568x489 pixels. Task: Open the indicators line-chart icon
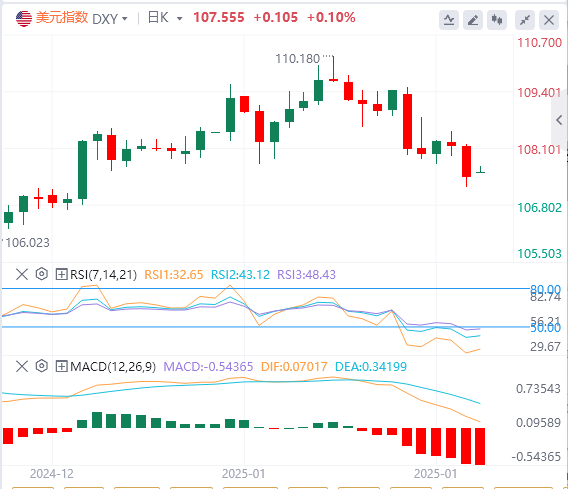(449, 20)
